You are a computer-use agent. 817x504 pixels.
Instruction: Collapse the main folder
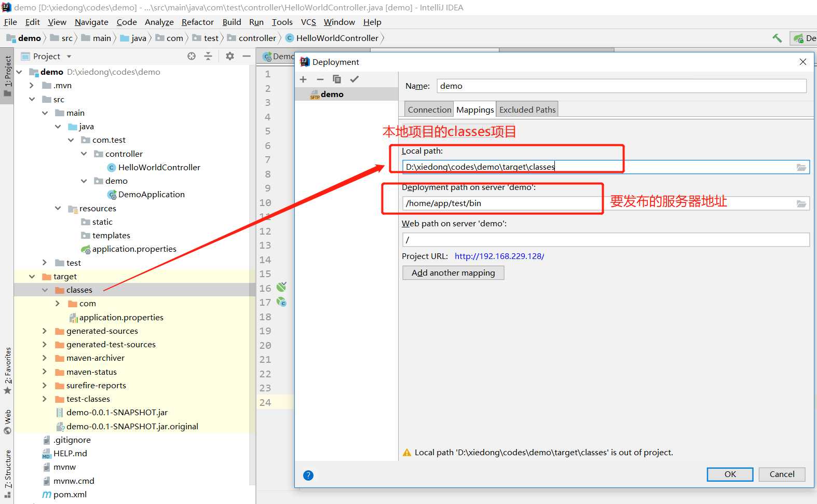tap(45, 113)
